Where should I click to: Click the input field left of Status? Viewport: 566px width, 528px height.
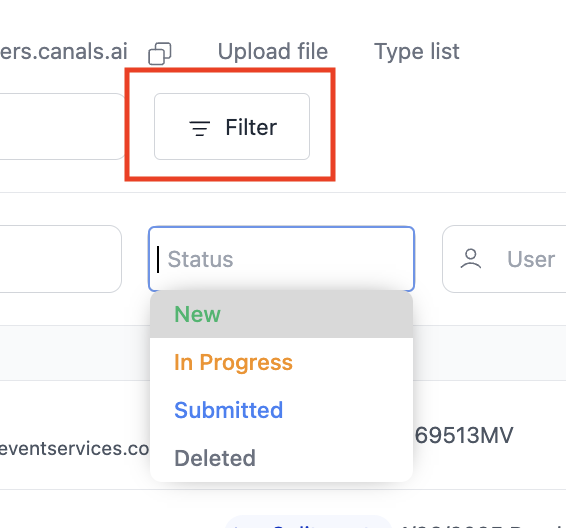60,259
